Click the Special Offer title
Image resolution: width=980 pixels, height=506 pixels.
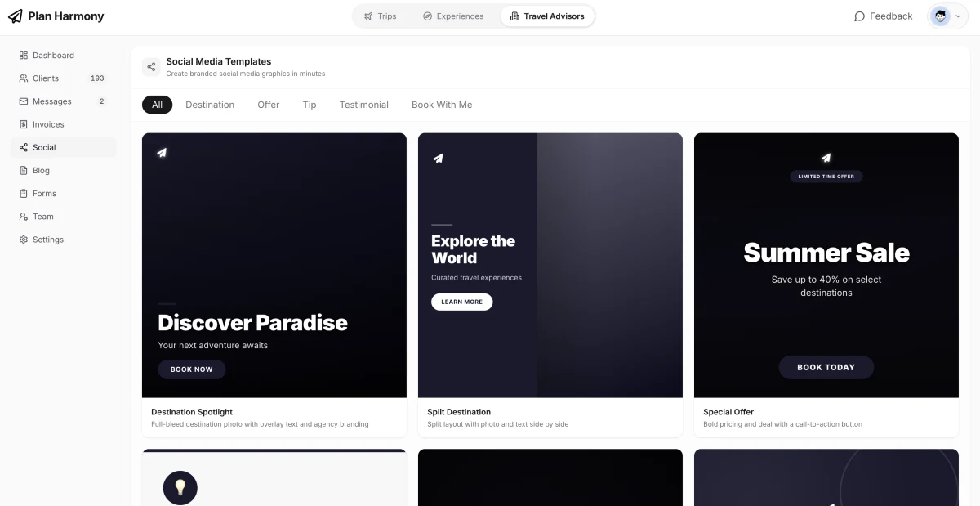tap(728, 412)
